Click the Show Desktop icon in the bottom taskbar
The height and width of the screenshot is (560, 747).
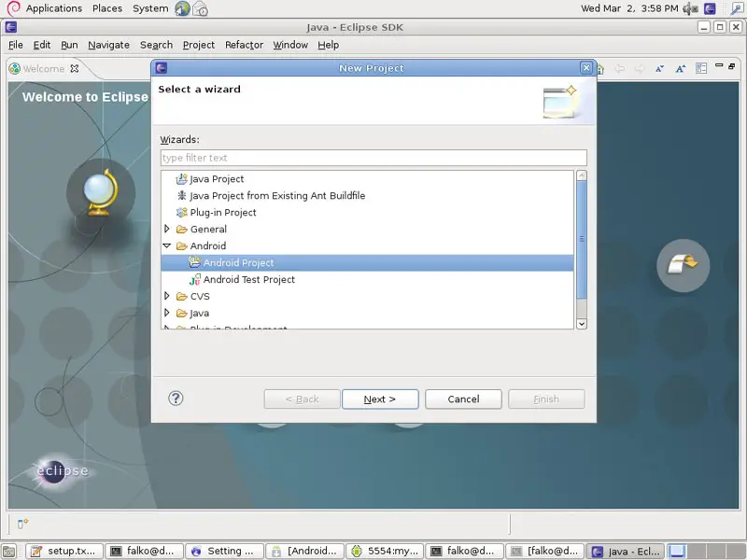(9, 551)
